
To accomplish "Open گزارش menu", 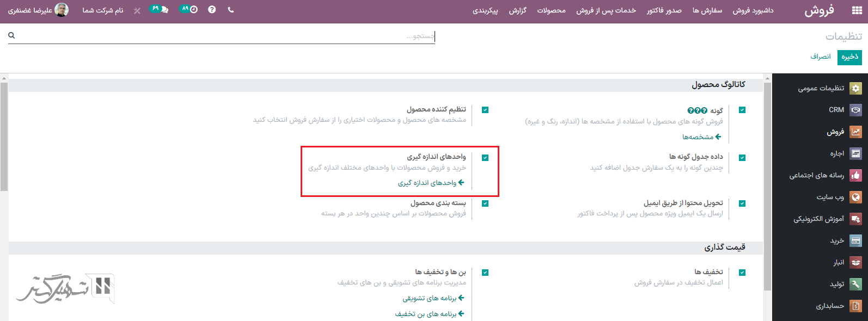I will [518, 10].
